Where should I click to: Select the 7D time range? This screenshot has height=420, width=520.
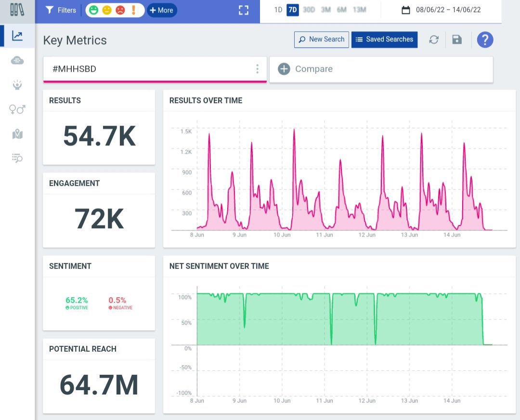(293, 10)
